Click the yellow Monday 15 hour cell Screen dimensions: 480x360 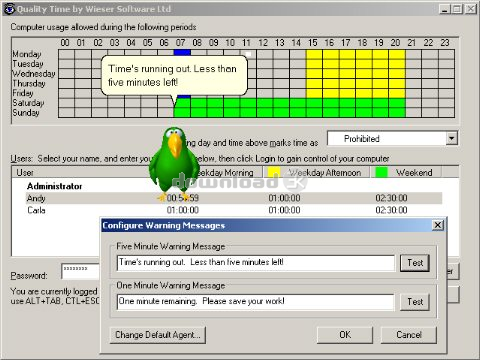[314, 54]
